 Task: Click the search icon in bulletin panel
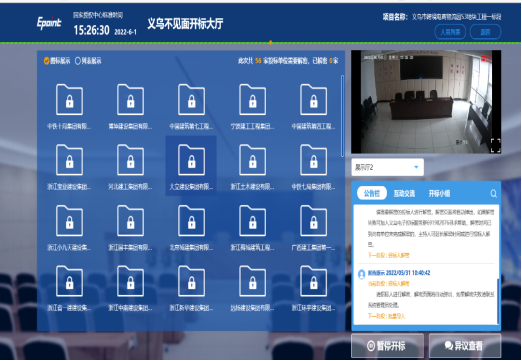pyautogui.click(x=493, y=194)
